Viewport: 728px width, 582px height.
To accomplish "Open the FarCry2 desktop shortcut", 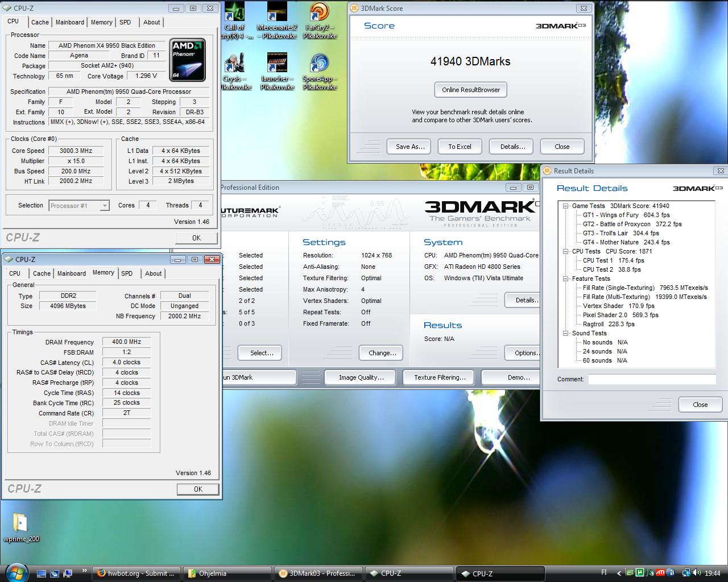I will tap(320, 22).
